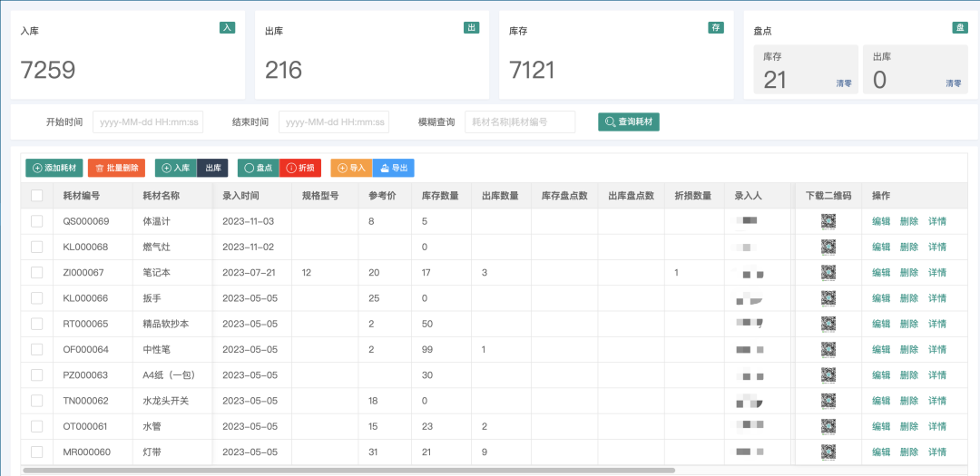
Task: Toggle the select-all header checkbox
Action: (37, 195)
